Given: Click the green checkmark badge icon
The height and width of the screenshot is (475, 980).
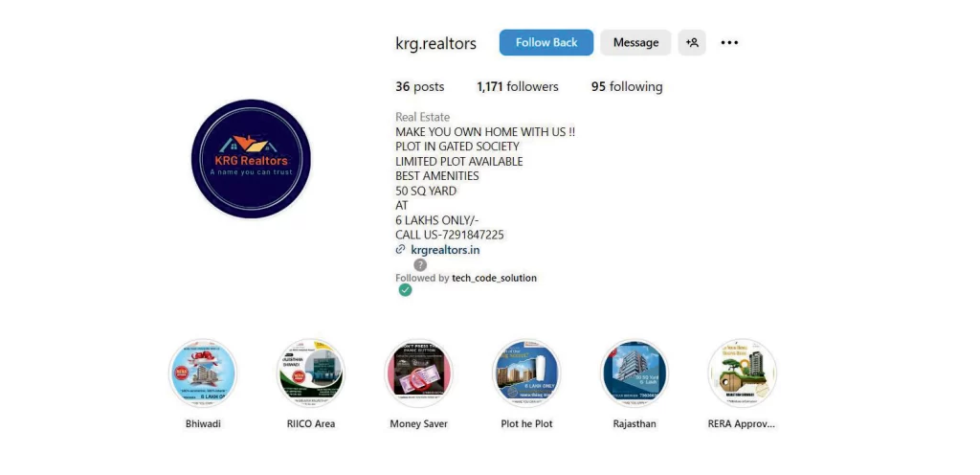Looking at the screenshot, I should click(x=405, y=290).
